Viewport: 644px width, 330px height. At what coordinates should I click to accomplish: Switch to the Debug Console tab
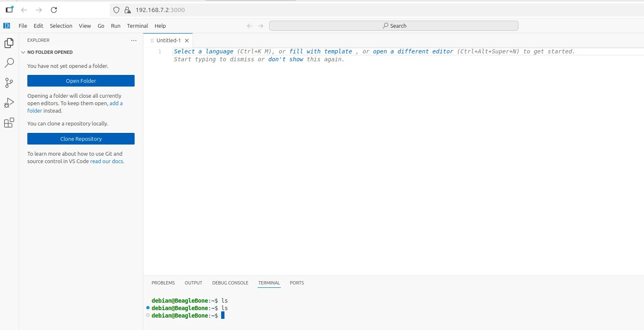[230, 283]
